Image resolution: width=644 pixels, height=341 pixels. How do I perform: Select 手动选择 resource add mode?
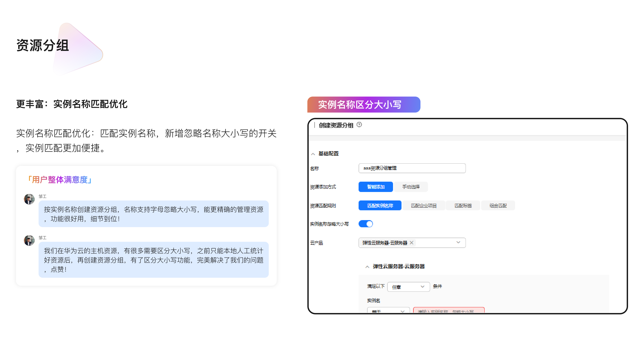pyautogui.click(x=411, y=187)
